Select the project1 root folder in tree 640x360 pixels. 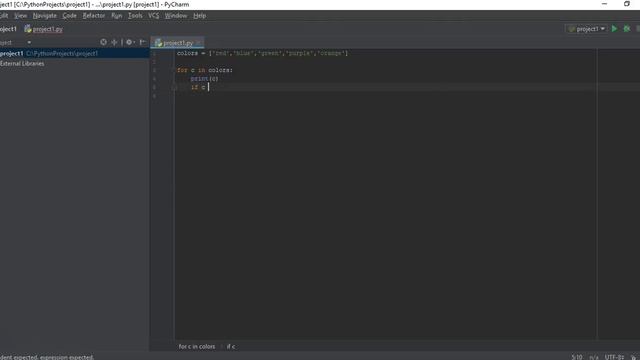(x=74, y=53)
